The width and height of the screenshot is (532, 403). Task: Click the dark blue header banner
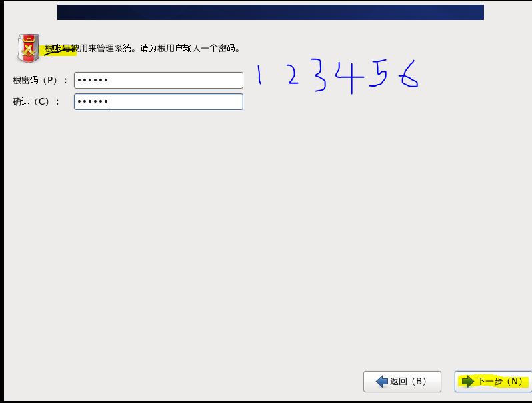[271, 12]
